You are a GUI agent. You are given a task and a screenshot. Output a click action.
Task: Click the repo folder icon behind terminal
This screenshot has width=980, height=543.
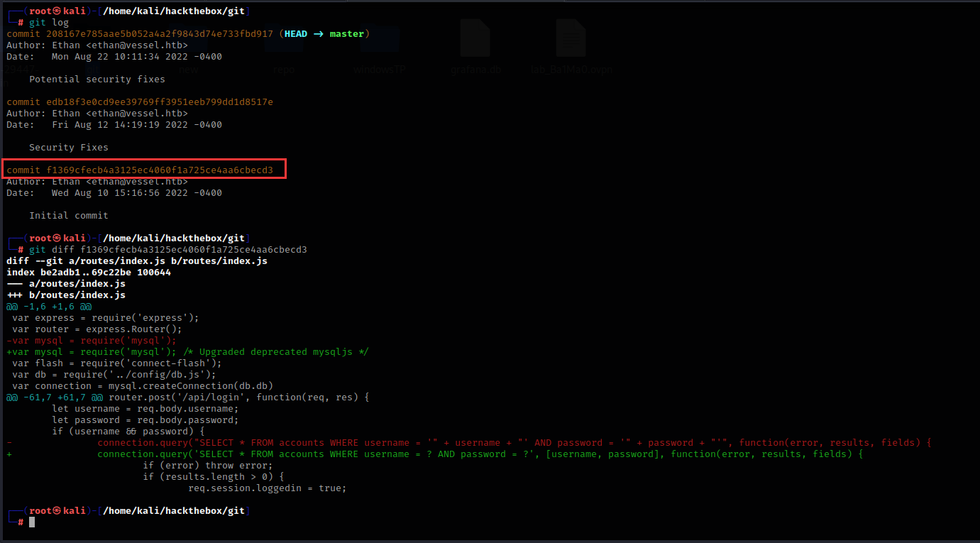click(283, 38)
